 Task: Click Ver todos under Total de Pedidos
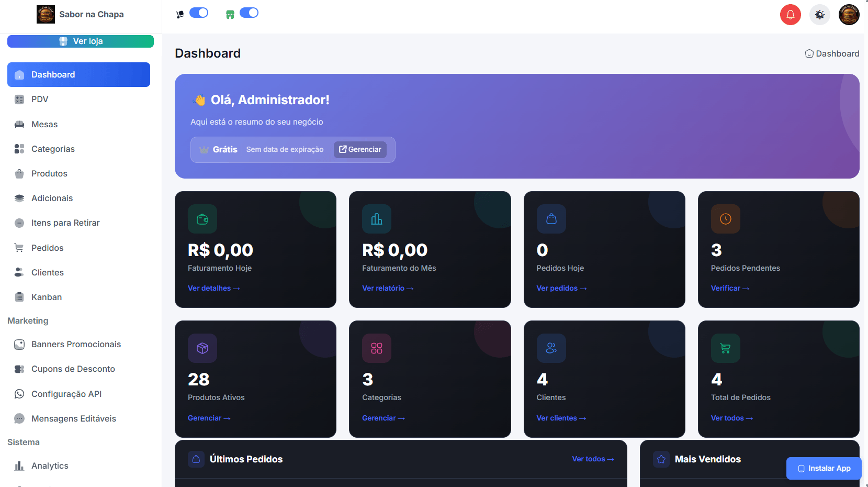tap(731, 418)
